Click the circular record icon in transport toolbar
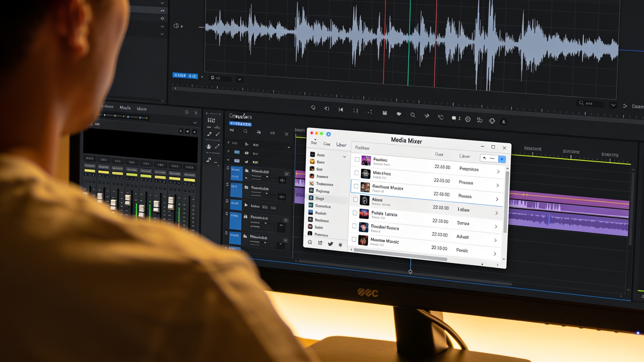 (468, 119)
